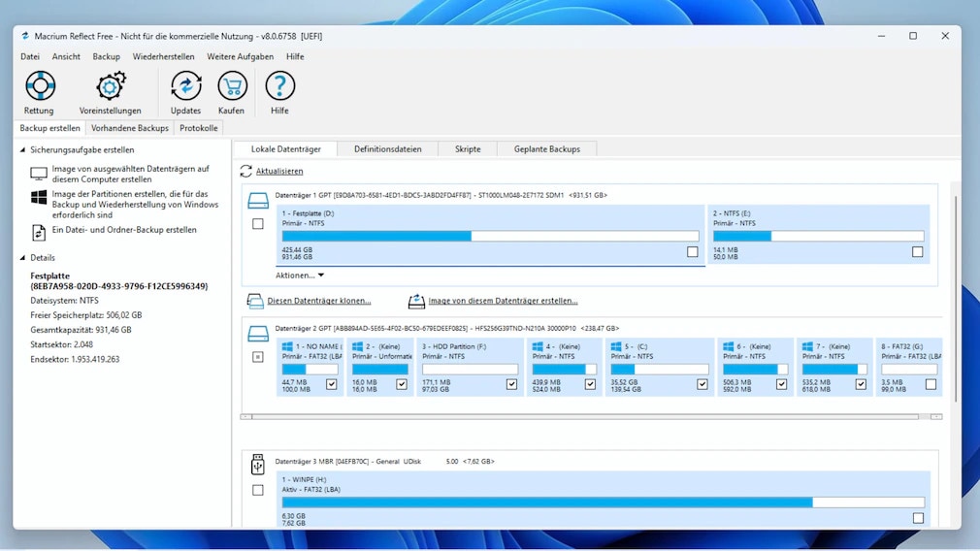Open Voreinstellungen gear settings
Image resolution: width=980 pixels, height=551 pixels.
(111, 86)
